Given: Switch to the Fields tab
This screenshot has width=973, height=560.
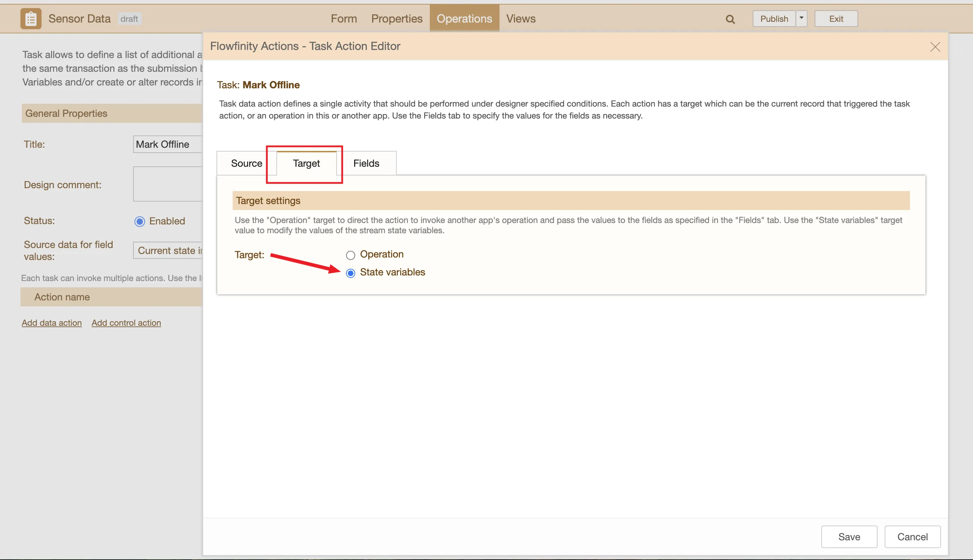Looking at the screenshot, I should [366, 164].
